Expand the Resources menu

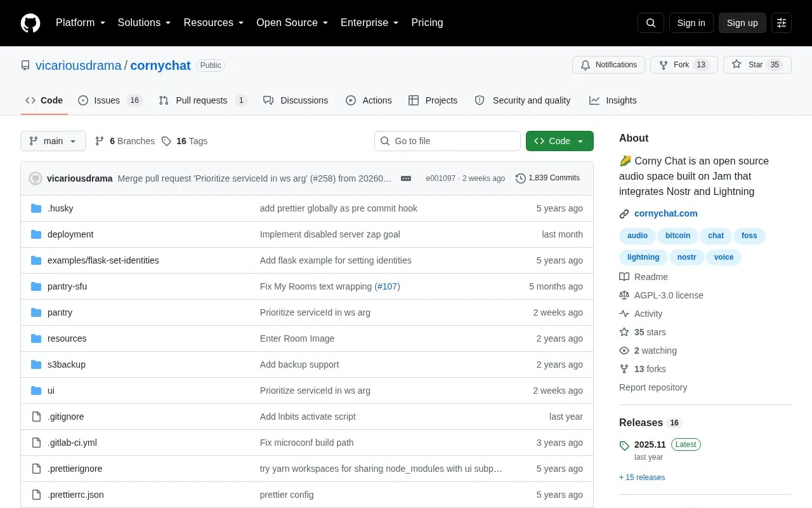[213, 23]
